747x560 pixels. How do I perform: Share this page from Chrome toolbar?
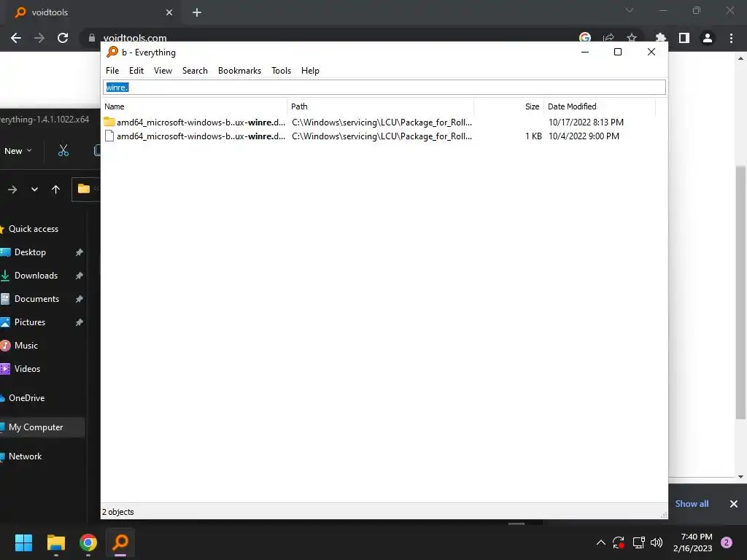pos(608,38)
